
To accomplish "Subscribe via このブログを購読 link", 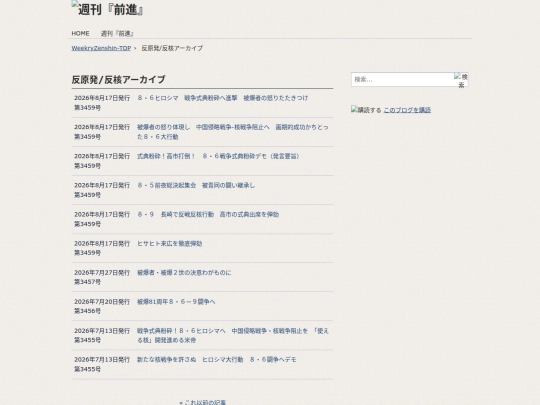I will coord(407,110).
